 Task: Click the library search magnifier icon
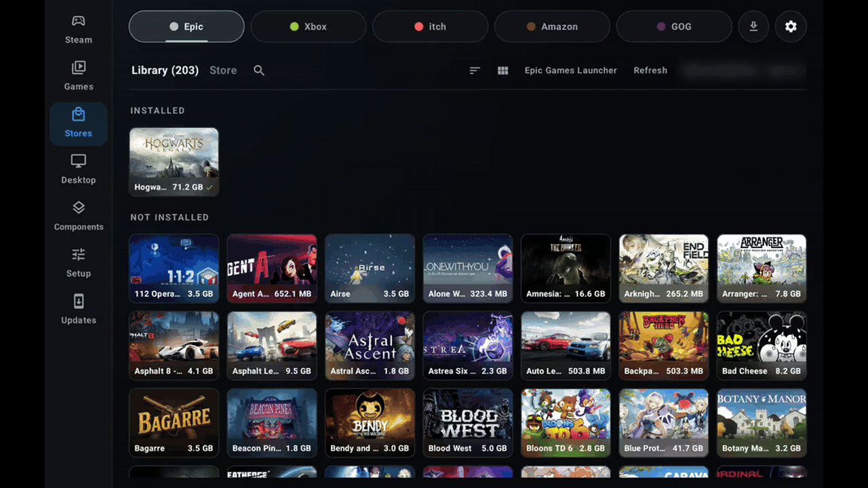pos(259,70)
